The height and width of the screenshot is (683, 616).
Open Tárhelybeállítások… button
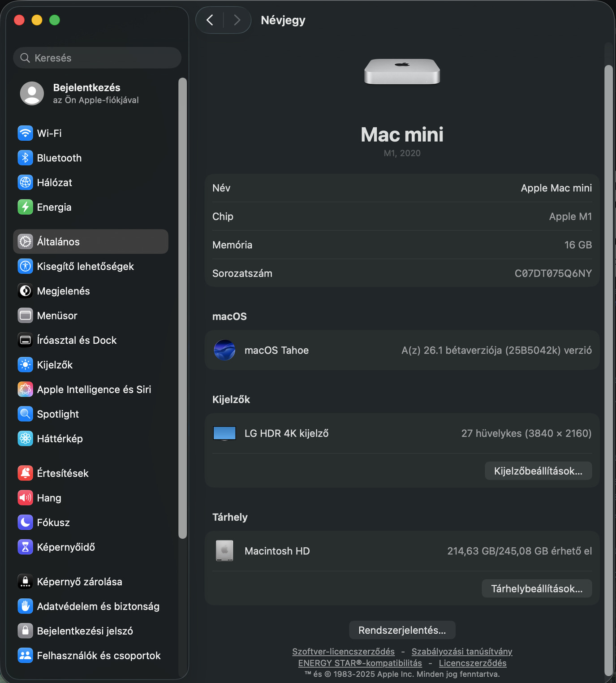coord(537,588)
